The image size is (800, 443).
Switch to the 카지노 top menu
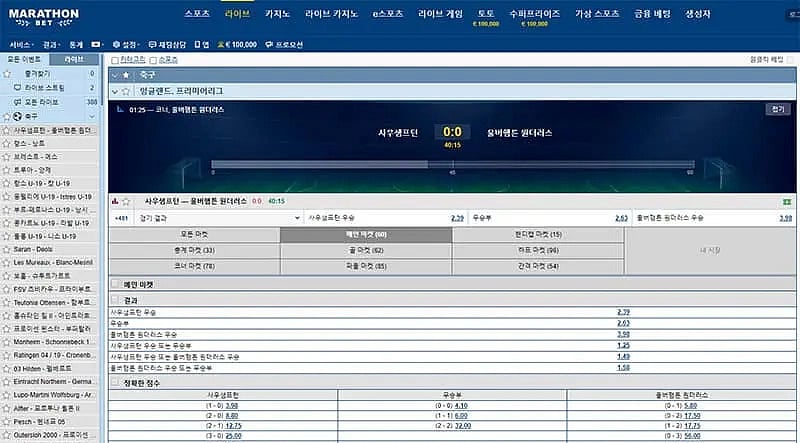pos(278,16)
